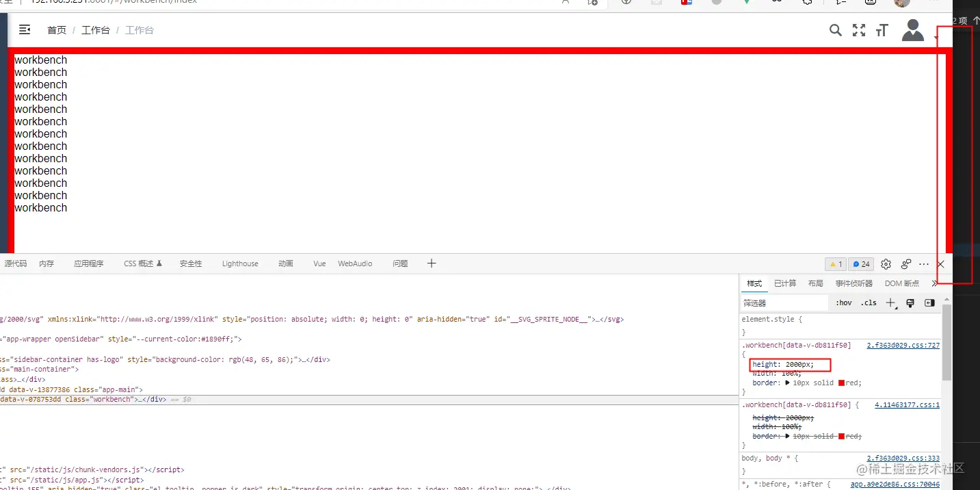Go to 首页 in the breadcrumb

(57, 30)
